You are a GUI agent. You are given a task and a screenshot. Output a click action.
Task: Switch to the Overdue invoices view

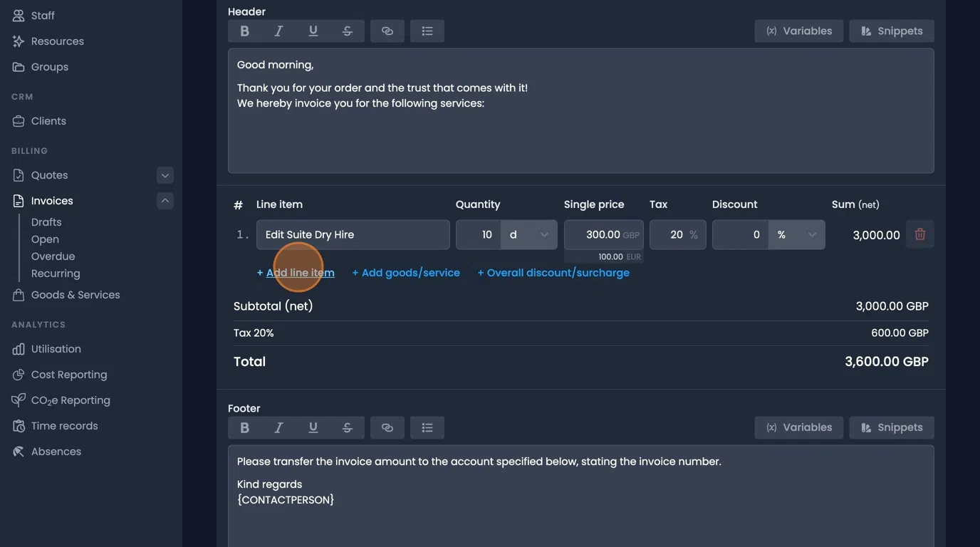[53, 256]
